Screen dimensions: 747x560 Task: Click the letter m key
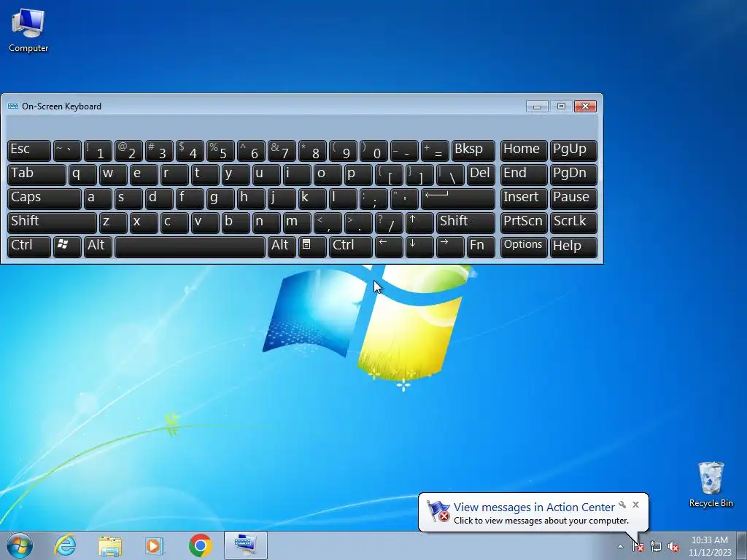pos(297,223)
